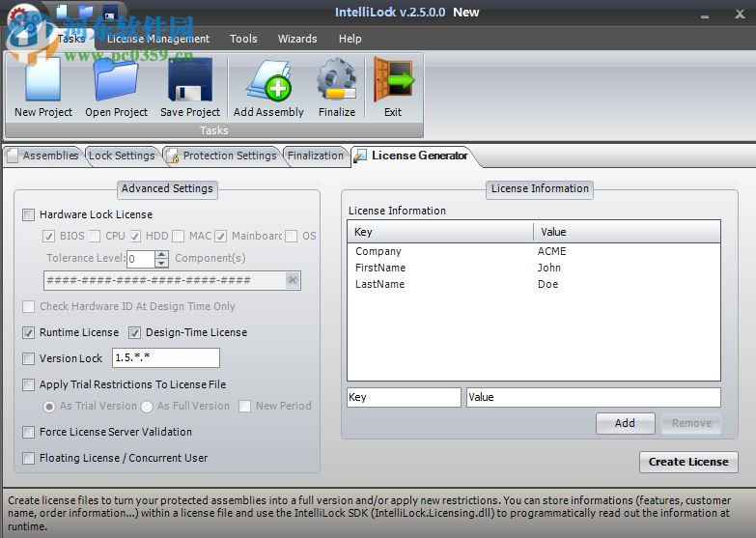Click the Open Project folder icon

click(x=116, y=79)
